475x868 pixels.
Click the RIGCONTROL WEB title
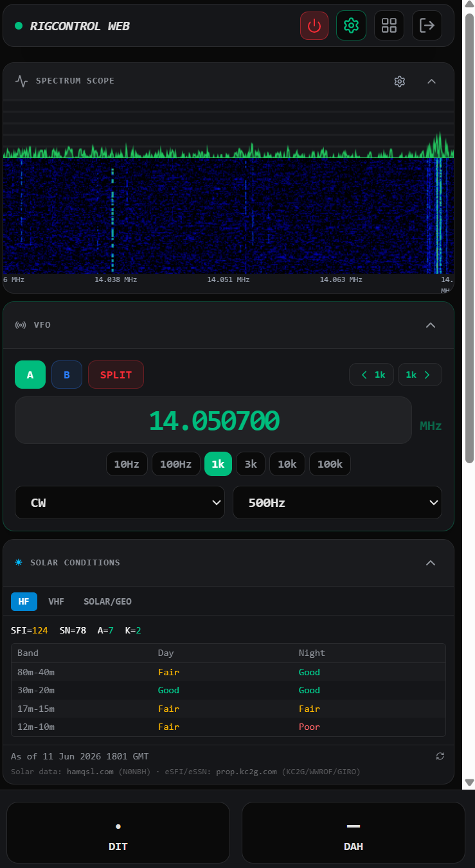[x=80, y=26]
